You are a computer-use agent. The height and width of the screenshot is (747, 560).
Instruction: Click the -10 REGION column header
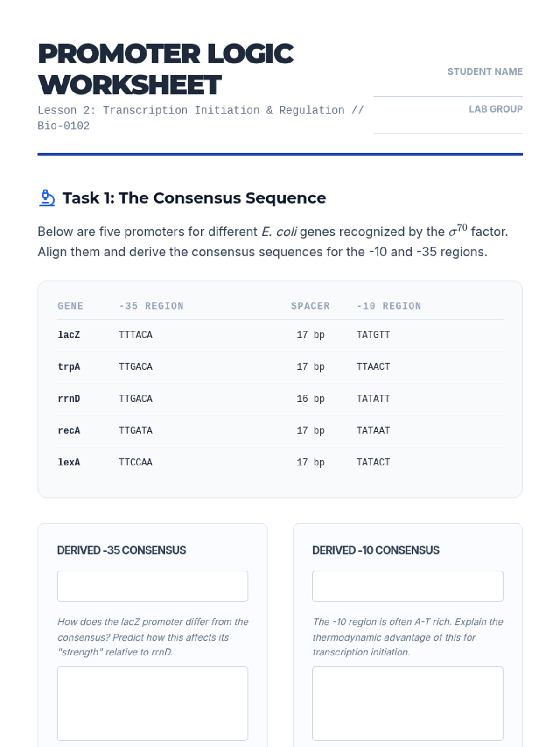(389, 306)
